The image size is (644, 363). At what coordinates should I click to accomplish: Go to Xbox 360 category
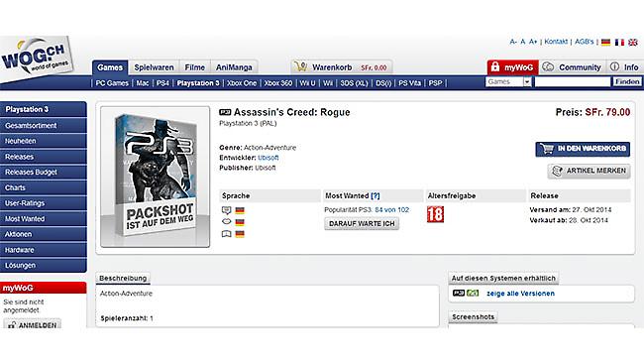278,83
